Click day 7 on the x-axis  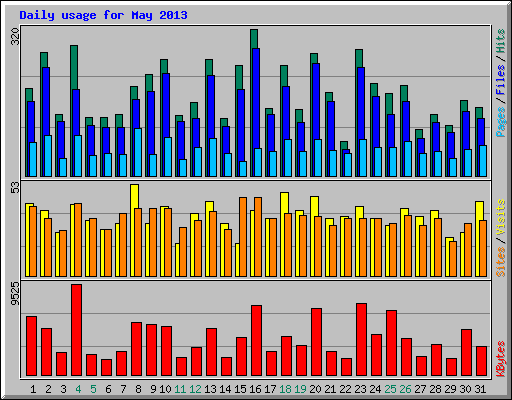pos(123,389)
